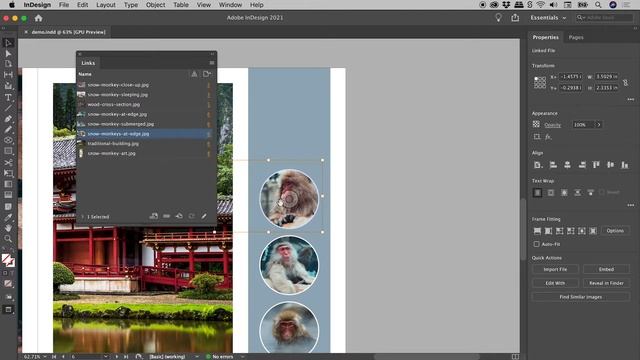Select the Selection tool
The height and width of the screenshot is (360, 640).
click(8, 43)
